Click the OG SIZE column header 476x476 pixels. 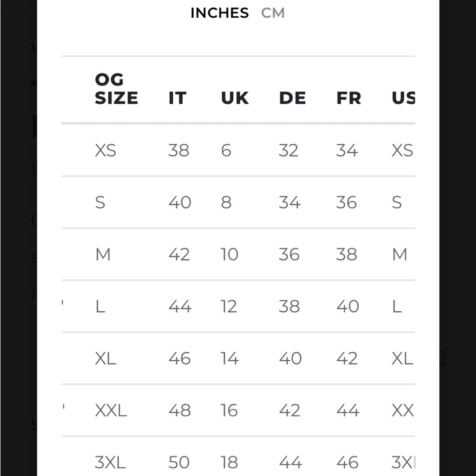tap(116, 89)
